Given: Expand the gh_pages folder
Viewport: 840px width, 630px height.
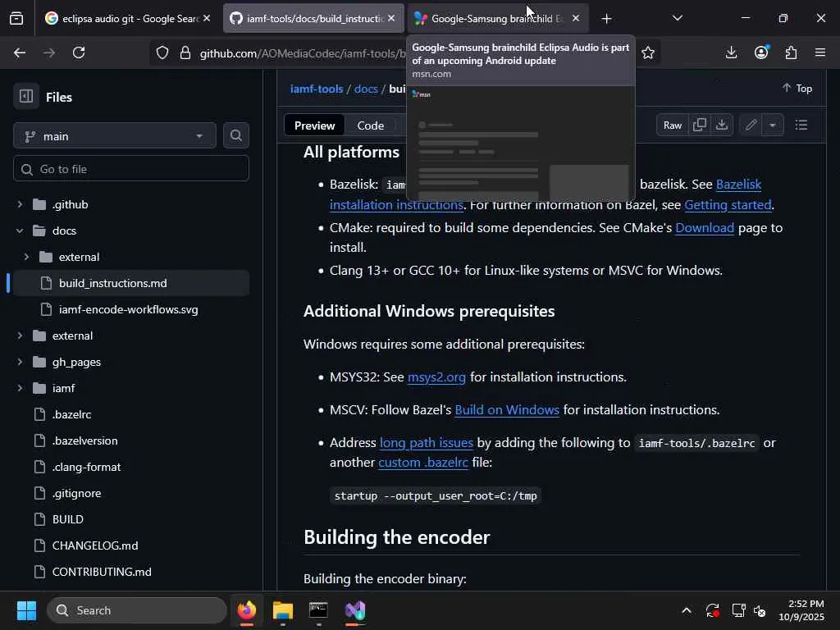Looking at the screenshot, I should [20, 362].
